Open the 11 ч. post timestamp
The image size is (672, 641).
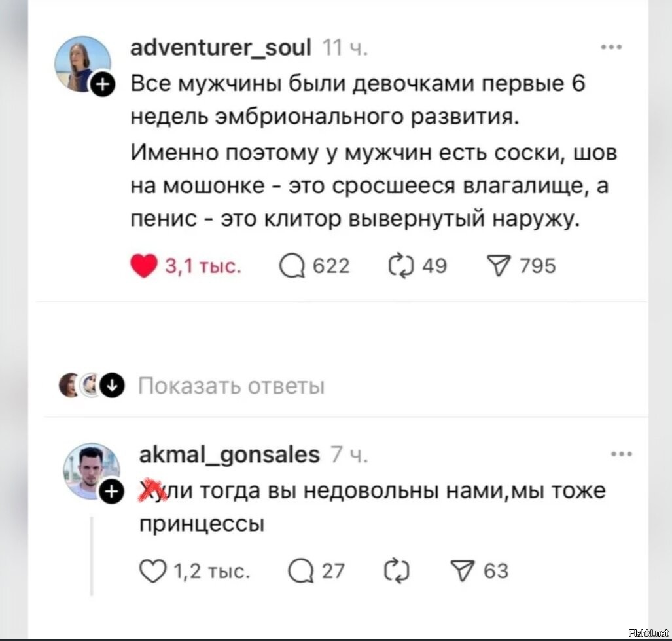(x=345, y=48)
